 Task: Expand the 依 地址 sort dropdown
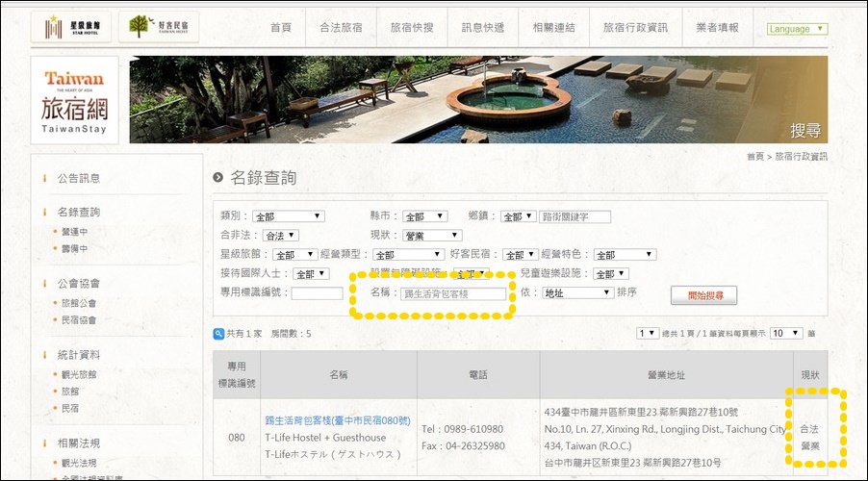click(578, 292)
